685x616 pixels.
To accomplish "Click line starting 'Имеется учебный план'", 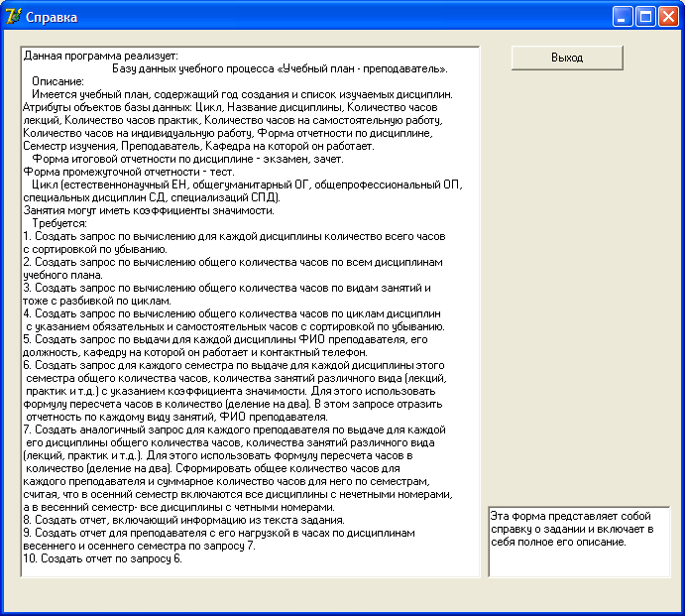I will point(242,95).
